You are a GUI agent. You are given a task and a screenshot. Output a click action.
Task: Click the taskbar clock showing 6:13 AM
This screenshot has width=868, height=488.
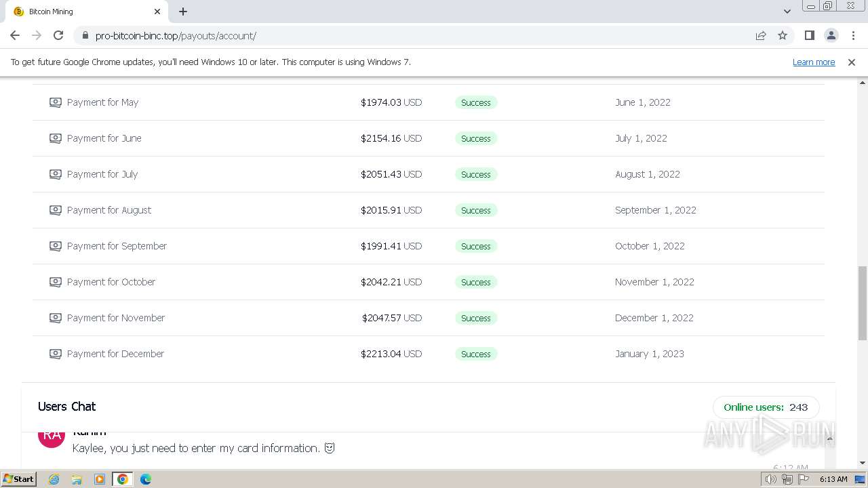tap(833, 479)
